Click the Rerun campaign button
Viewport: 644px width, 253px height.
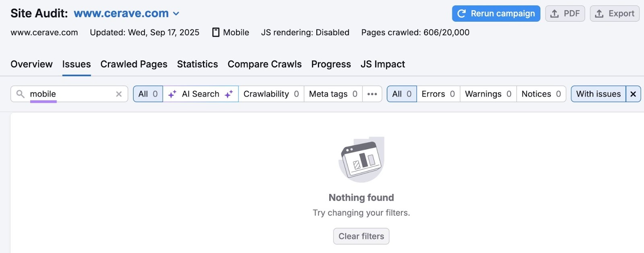(496, 13)
